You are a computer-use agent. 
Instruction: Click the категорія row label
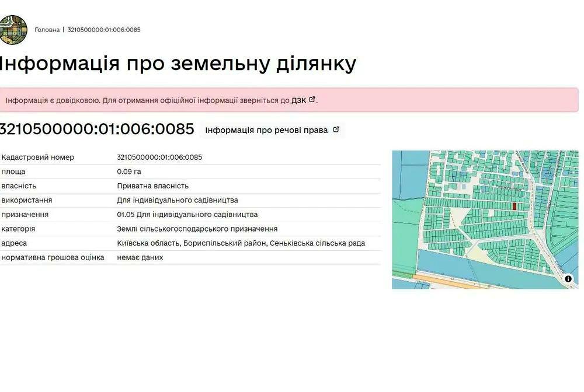pyautogui.click(x=18, y=229)
